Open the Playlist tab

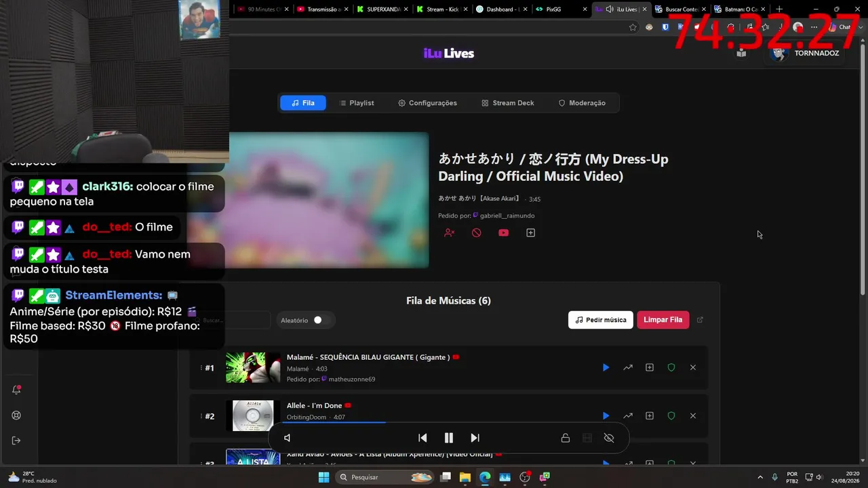(x=356, y=103)
